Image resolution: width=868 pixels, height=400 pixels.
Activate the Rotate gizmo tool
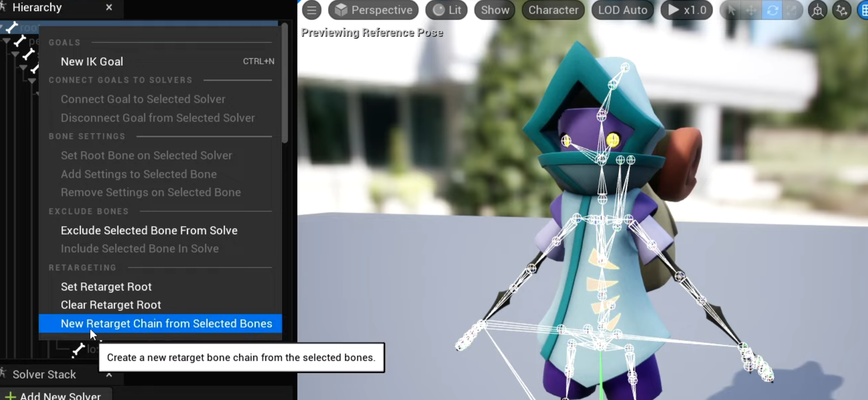pyautogui.click(x=772, y=11)
